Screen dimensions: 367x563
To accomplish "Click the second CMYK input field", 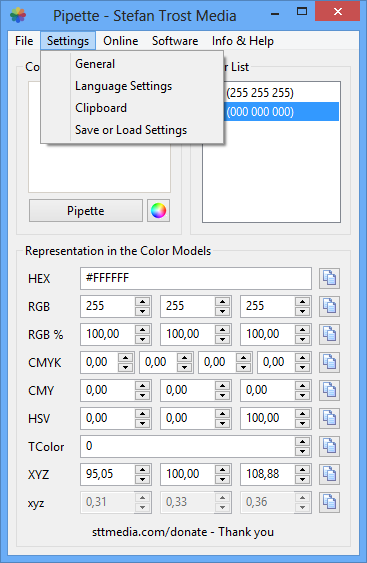I will tap(158, 362).
